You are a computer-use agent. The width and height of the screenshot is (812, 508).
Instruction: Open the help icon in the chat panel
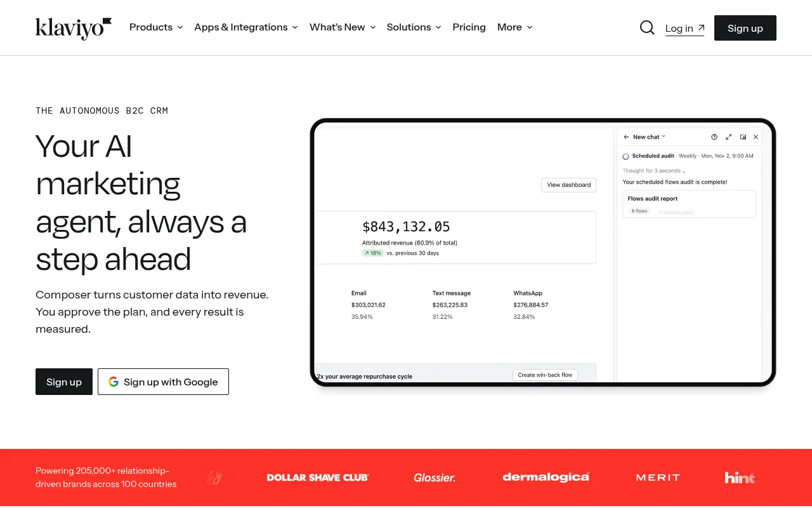pos(714,137)
